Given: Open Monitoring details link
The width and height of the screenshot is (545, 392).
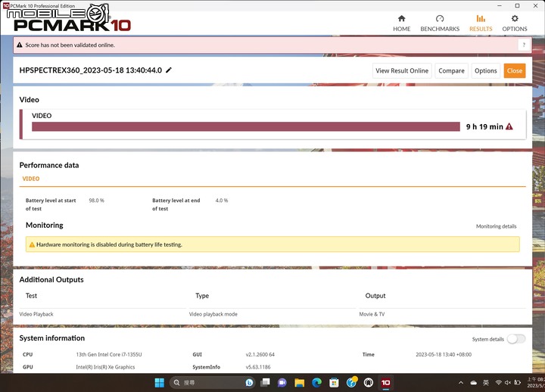Looking at the screenshot, I should tap(496, 226).
